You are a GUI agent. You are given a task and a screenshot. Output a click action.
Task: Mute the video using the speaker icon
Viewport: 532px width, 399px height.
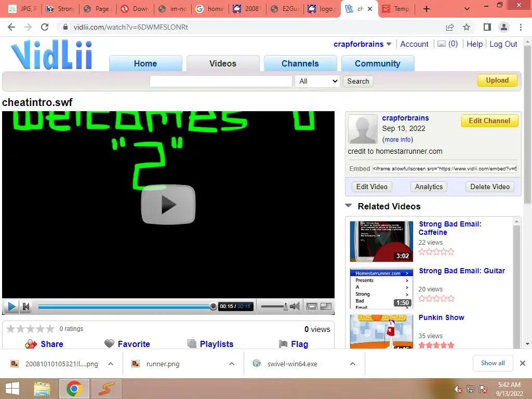point(295,307)
